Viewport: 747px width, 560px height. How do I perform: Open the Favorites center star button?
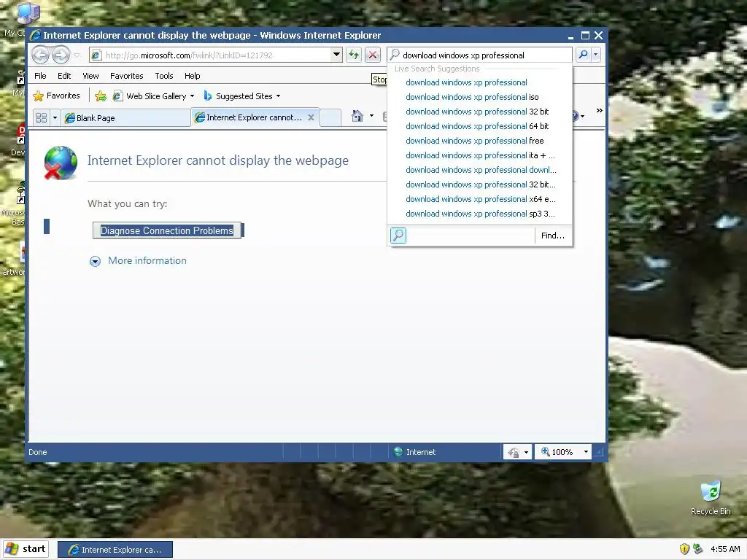click(56, 96)
